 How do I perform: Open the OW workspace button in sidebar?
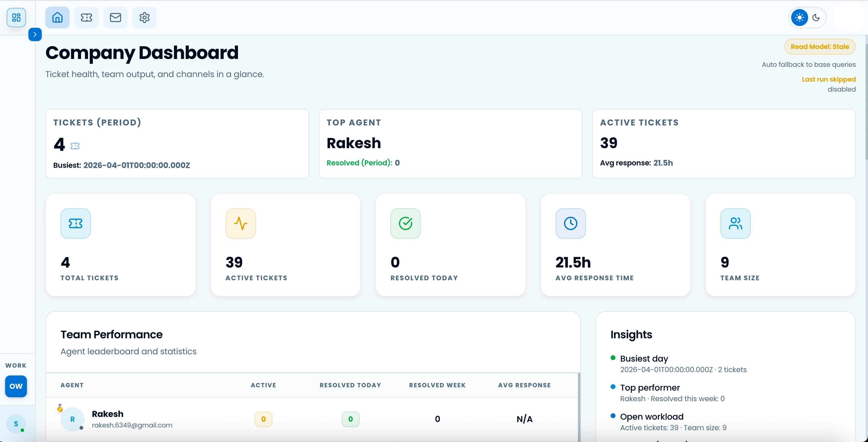pos(16,386)
